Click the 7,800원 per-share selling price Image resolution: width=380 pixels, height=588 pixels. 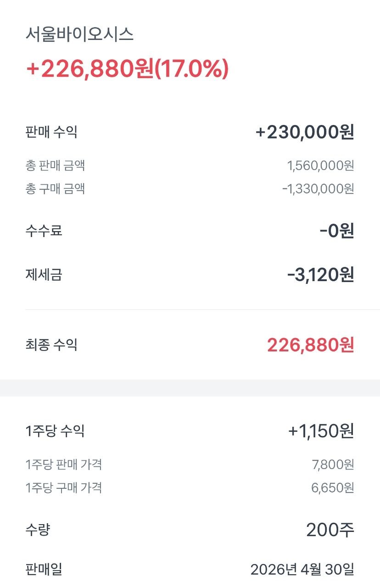click(333, 464)
